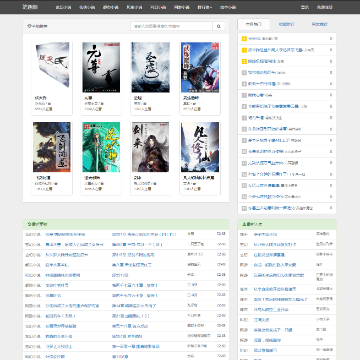Switch to the rightmost ranking tab
Screen dimensions: 360x360
(319, 24)
